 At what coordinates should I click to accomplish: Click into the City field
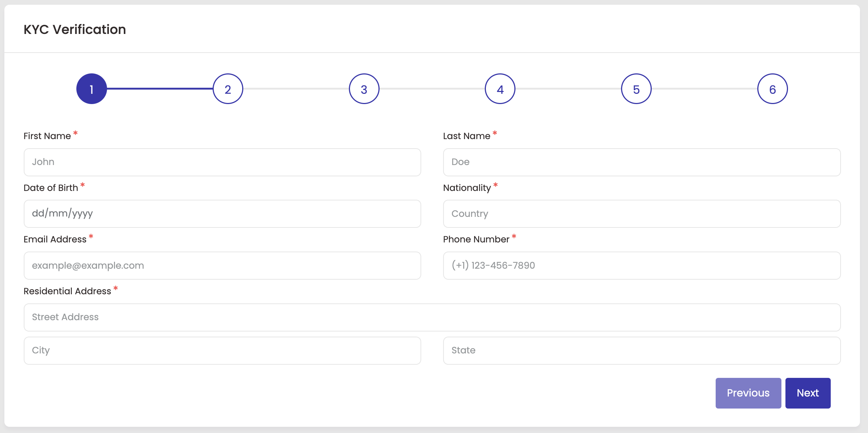[222, 350]
